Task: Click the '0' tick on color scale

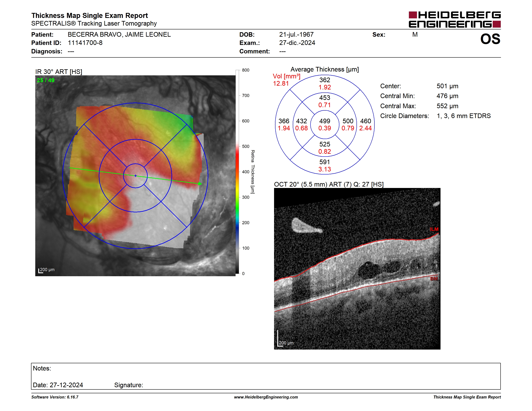Action: click(243, 274)
